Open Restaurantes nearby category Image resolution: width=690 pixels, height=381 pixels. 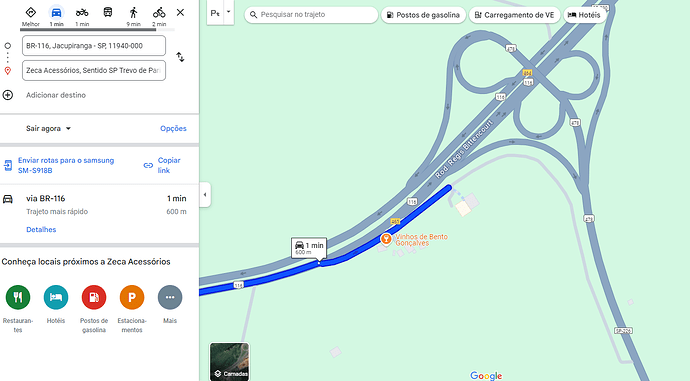(18, 297)
